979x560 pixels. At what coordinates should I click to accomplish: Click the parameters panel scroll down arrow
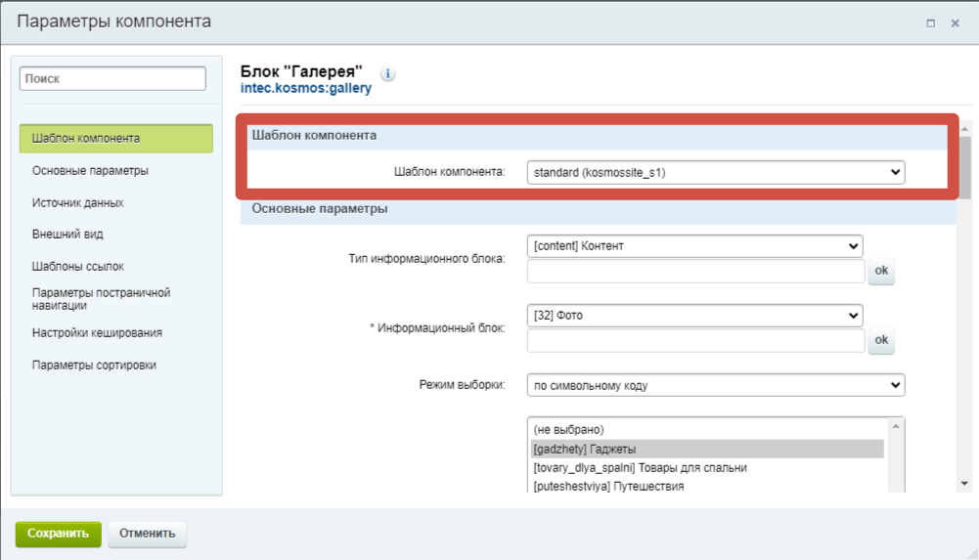tap(964, 484)
